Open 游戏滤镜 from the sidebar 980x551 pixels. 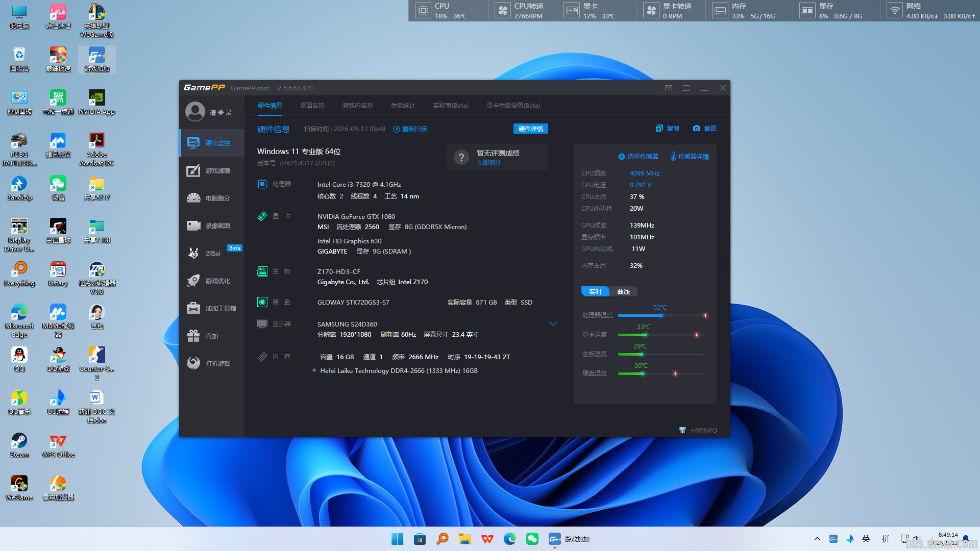pyautogui.click(x=212, y=171)
